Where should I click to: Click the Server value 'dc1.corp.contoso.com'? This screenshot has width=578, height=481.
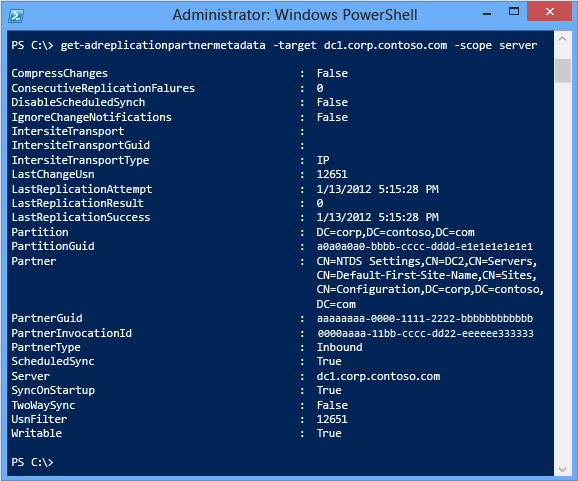(378, 376)
